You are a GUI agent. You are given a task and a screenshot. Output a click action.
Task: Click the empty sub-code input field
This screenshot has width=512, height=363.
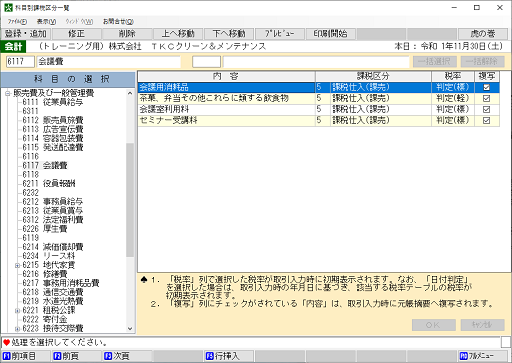pyautogui.click(x=206, y=62)
